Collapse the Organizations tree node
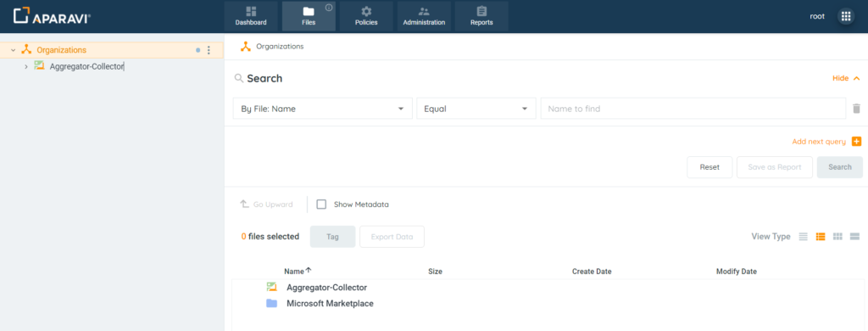The image size is (868, 331). tap(14, 50)
